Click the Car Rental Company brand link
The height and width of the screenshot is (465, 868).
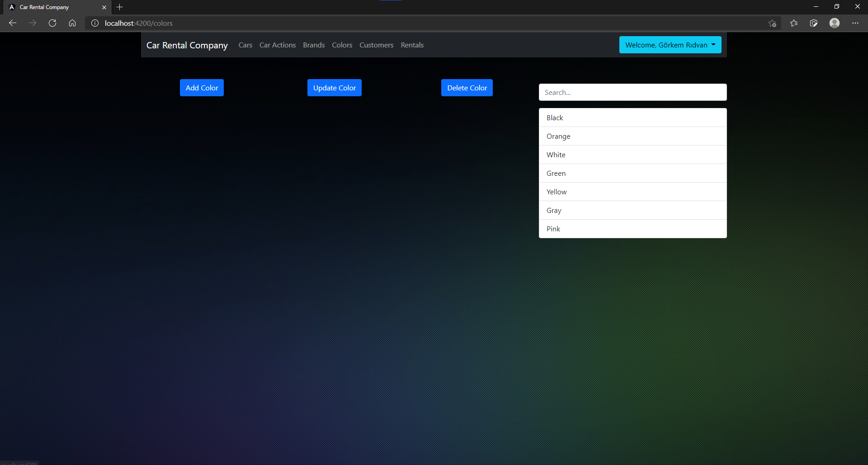tap(187, 45)
